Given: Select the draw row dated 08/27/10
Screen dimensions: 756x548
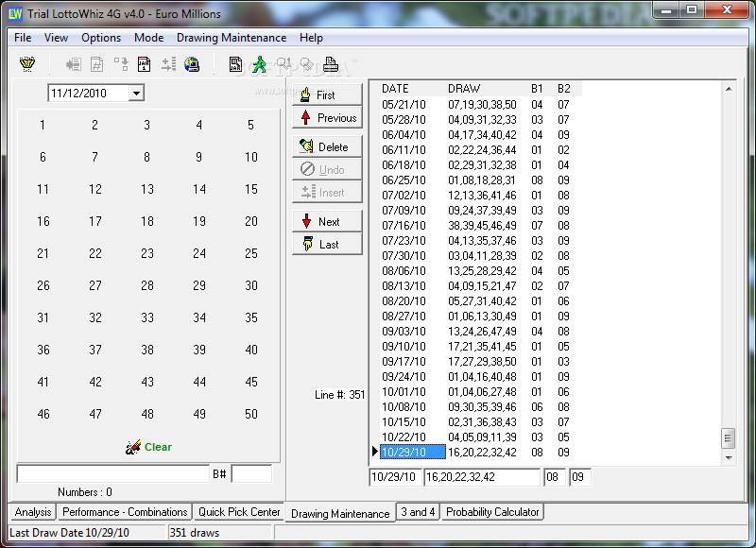Looking at the screenshot, I should (x=480, y=317).
